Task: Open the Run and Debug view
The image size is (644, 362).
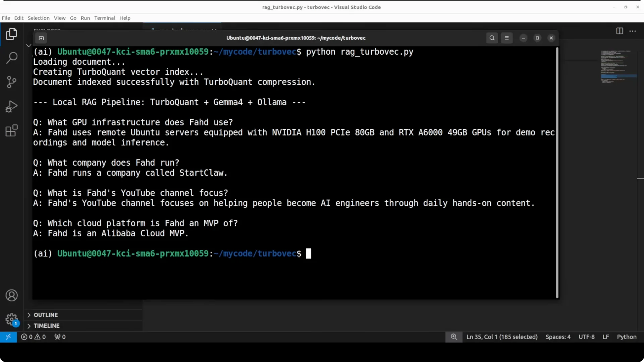Action: click(11, 106)
